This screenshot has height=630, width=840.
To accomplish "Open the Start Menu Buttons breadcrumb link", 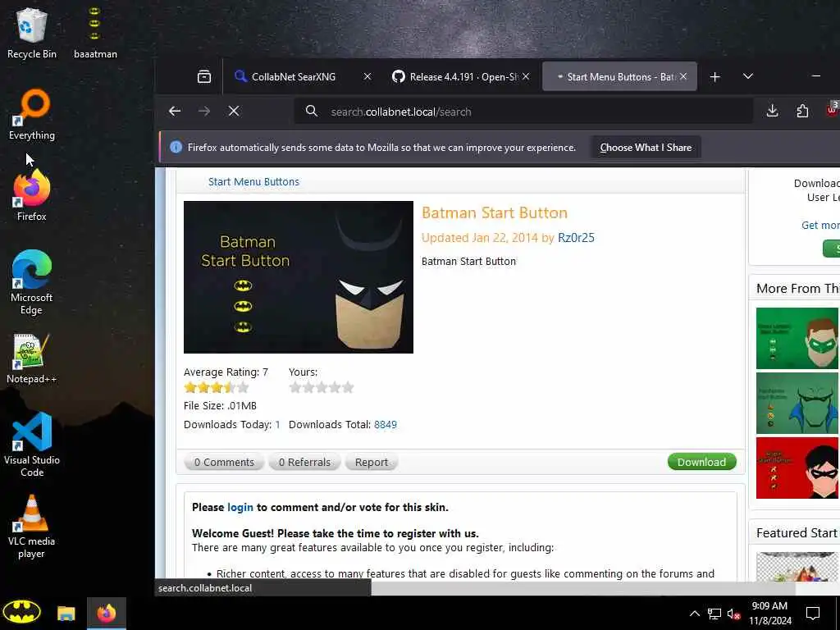I will pyautogui.click(x=253, y=181).
